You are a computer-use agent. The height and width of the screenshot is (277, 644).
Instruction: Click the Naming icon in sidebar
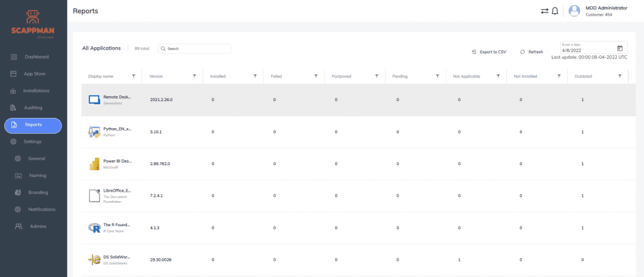click(18, 176)
